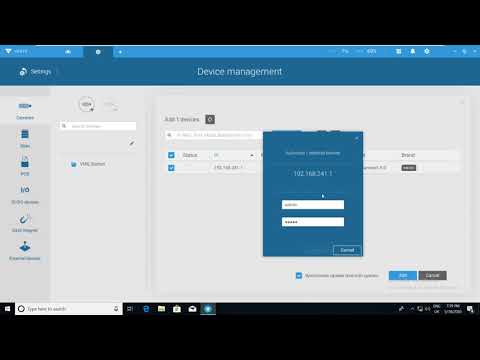Close the credentials dialog with X
Image resolution: width=480 pixels, height=360 pixels.
point(357,138)
